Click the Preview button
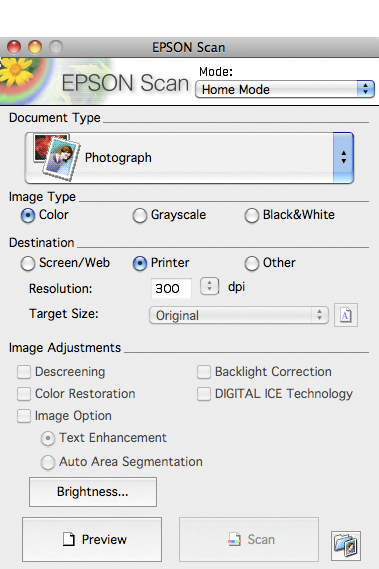This screenshot has width=379, height=569. (92, 540)
